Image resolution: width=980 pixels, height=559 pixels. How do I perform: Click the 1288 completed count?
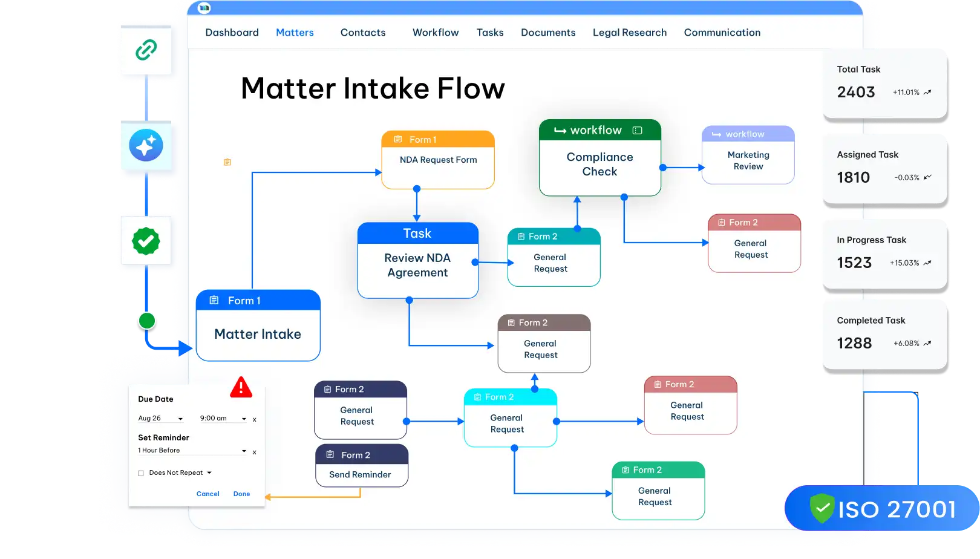(854, 343)
